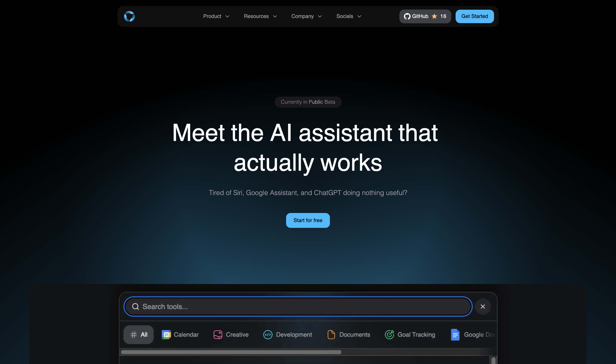Click the Documents file icon

coord(331,335)
